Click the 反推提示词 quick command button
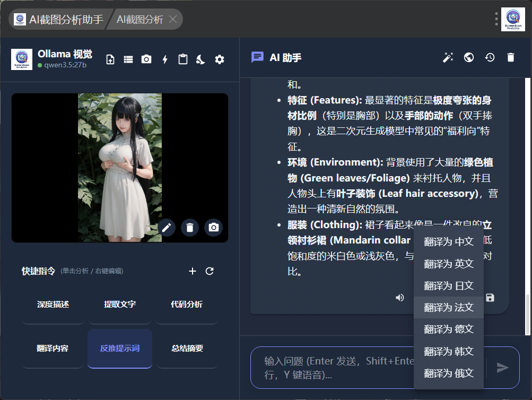 click(x=120, y=349)
